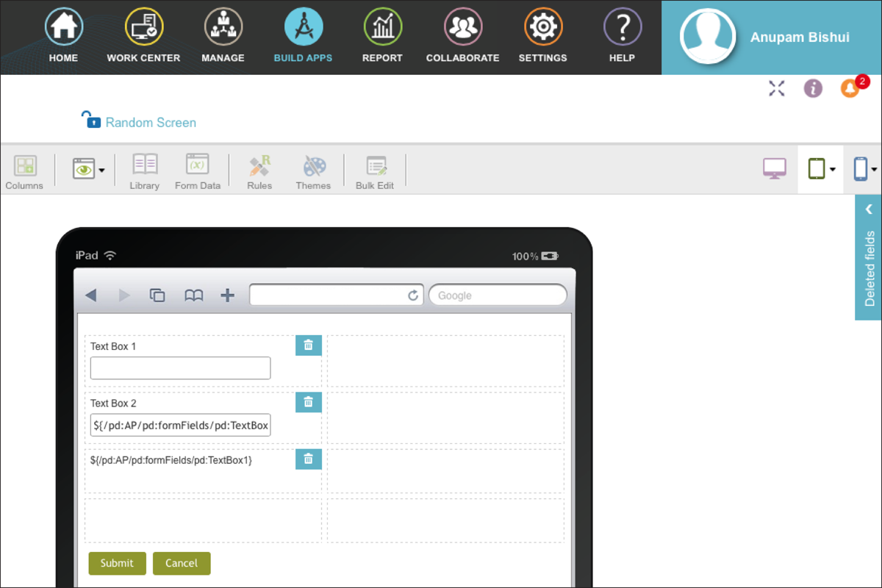Click the Submit button on the form
882x588 pixels.
[117, 563]
